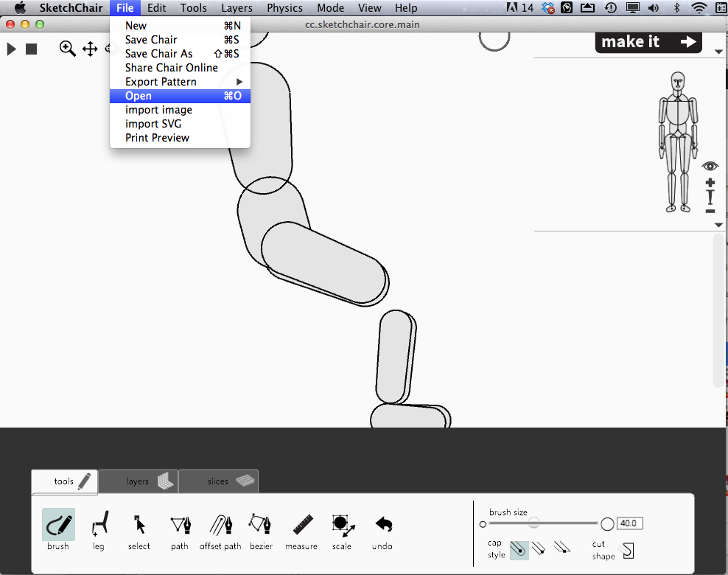
Task: Click the make it button
Action: click(648, 42)
